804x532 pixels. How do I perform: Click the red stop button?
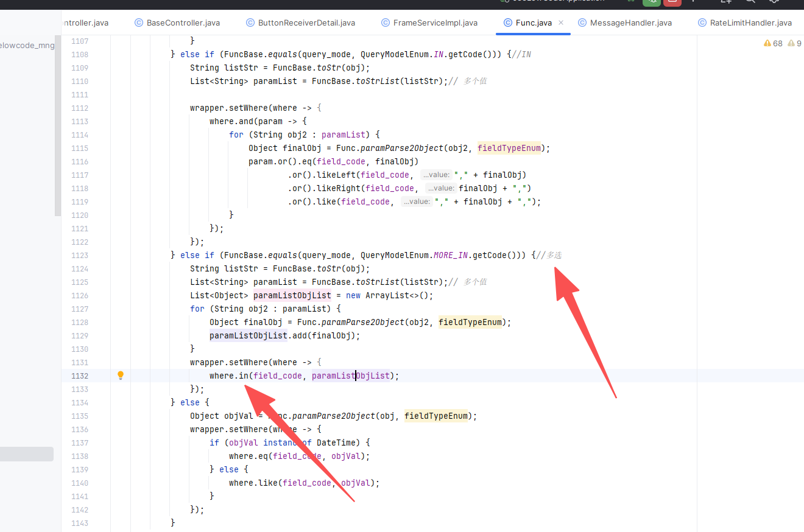coord(672,1)
